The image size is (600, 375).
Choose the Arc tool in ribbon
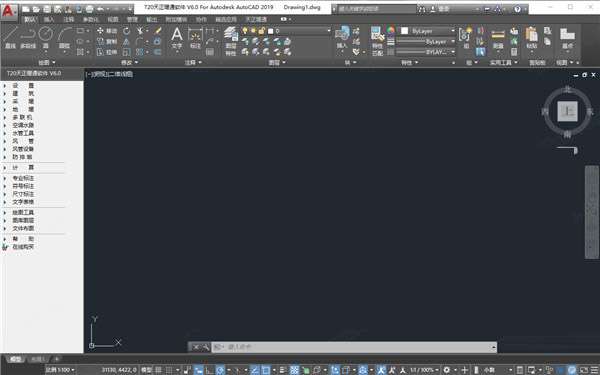pyautogui.click(x=64, y=38)
